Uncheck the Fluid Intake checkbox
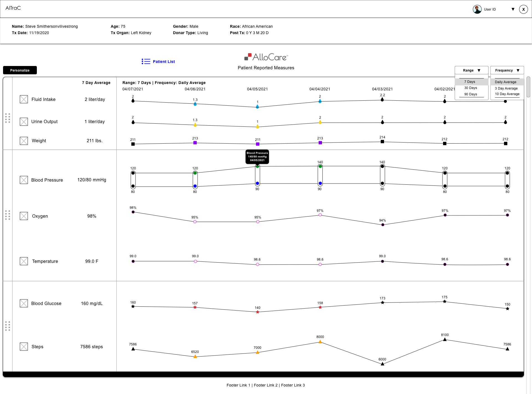This screenshot has height=394, width=532. [24, 99]
